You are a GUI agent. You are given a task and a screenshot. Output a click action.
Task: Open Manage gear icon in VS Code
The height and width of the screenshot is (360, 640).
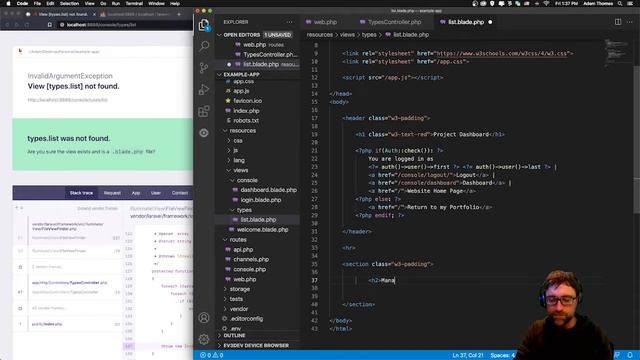(204, 339)
